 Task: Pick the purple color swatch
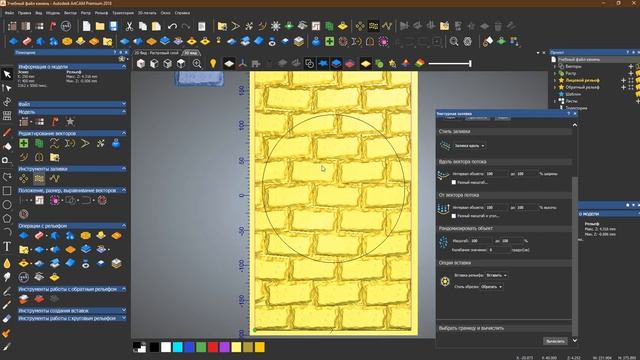pyautogui.click(x=224, y=347)
